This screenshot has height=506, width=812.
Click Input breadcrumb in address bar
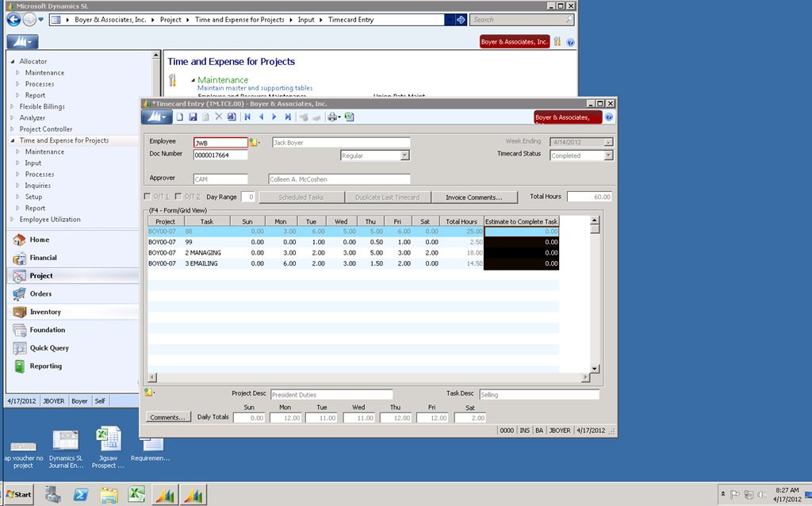(306, 20)
